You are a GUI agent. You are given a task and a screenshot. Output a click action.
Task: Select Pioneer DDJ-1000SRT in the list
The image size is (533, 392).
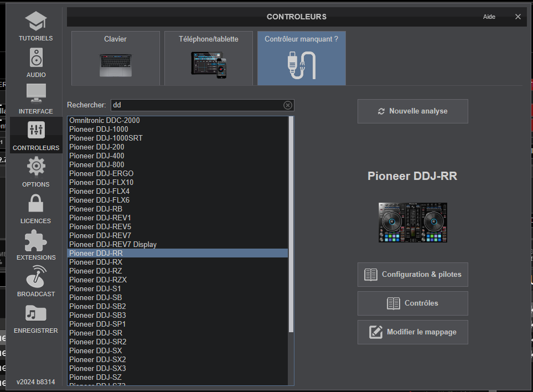click(178, 138)
